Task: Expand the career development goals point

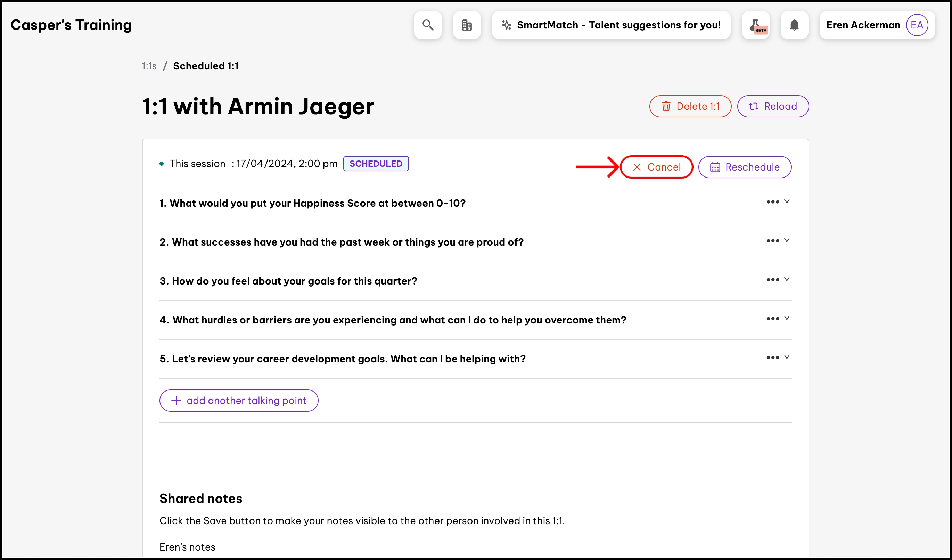Action: tap(787, 357)
